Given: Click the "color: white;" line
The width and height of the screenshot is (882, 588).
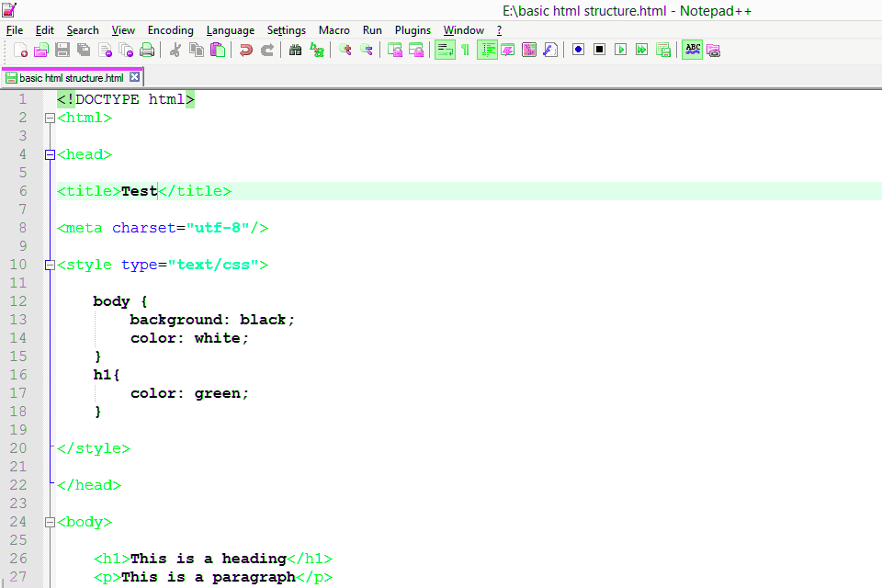Looking at the screenshot, I should [x=189, y=338].
